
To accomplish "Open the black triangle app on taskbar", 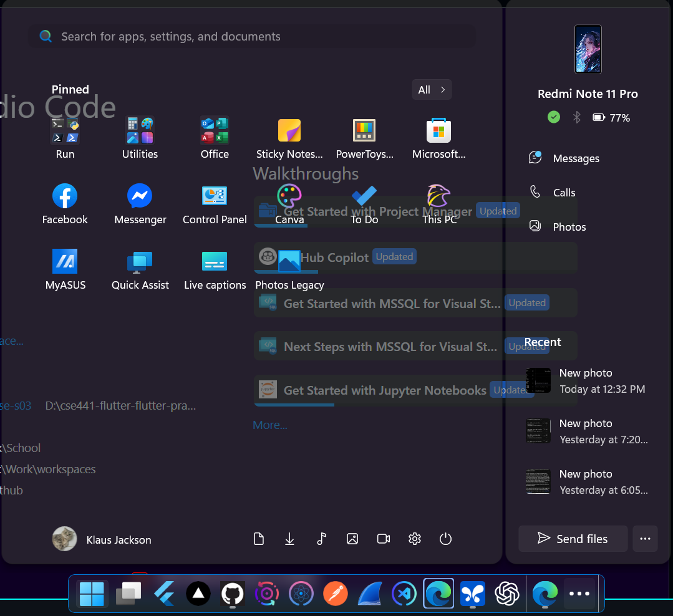I will pos(198,594).
